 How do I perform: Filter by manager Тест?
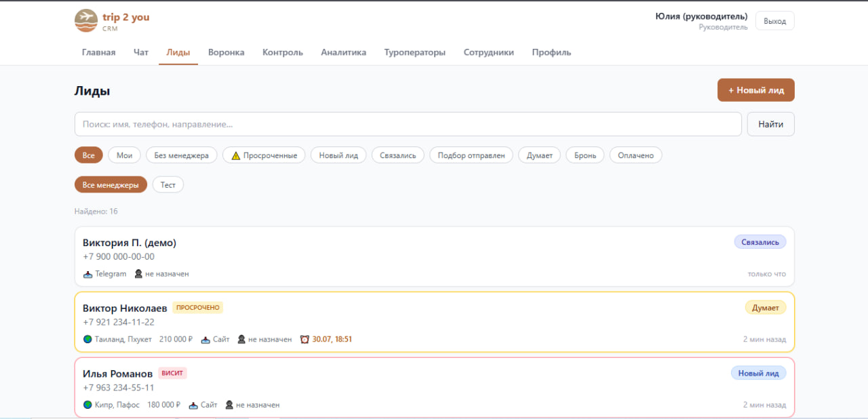click(168, 184)
